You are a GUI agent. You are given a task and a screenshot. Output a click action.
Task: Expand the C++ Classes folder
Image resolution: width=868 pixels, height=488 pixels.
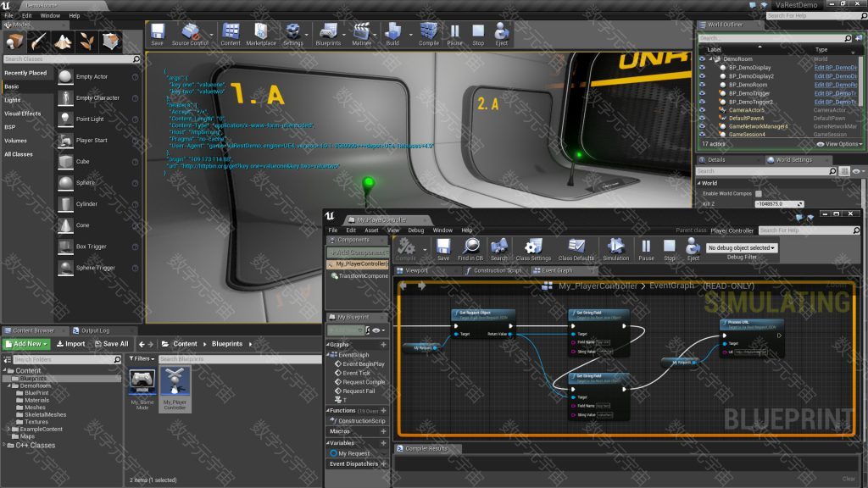[x=4, y=445]
